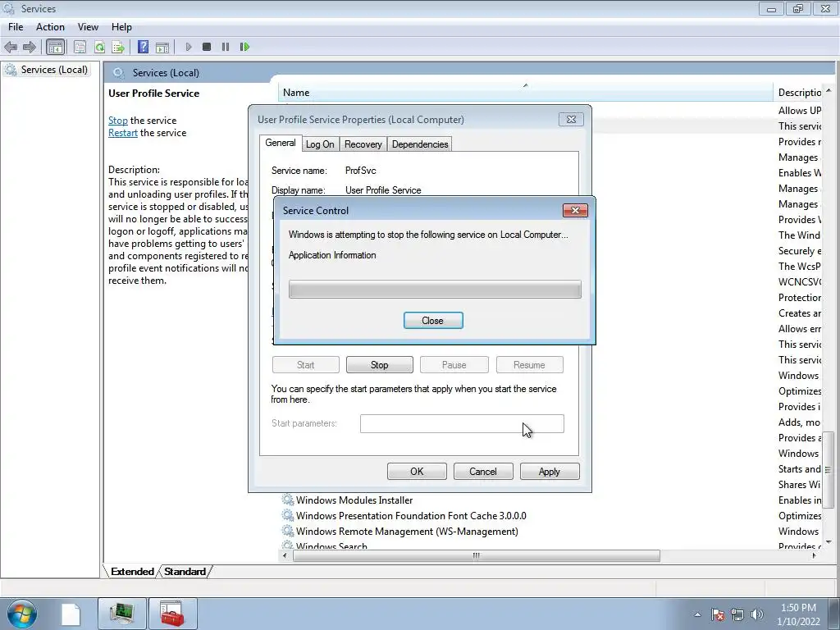Click the Name column header
840x630 pixels.
pos(526,92)
